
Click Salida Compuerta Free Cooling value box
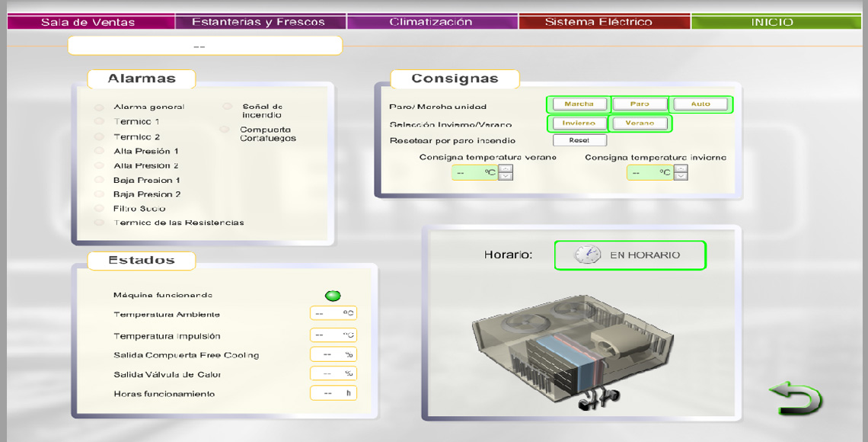333,354
